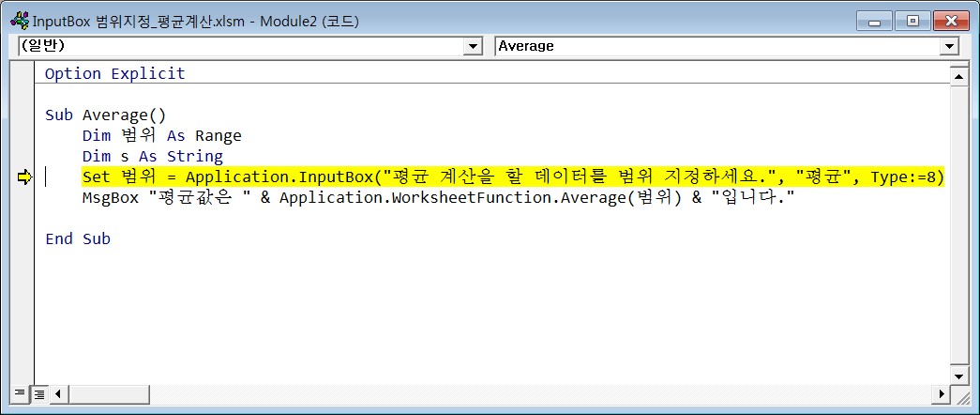Click the vertical scrollbar down arrow
This screenshot has width=980, height=415.
click(x=958, y=376)
